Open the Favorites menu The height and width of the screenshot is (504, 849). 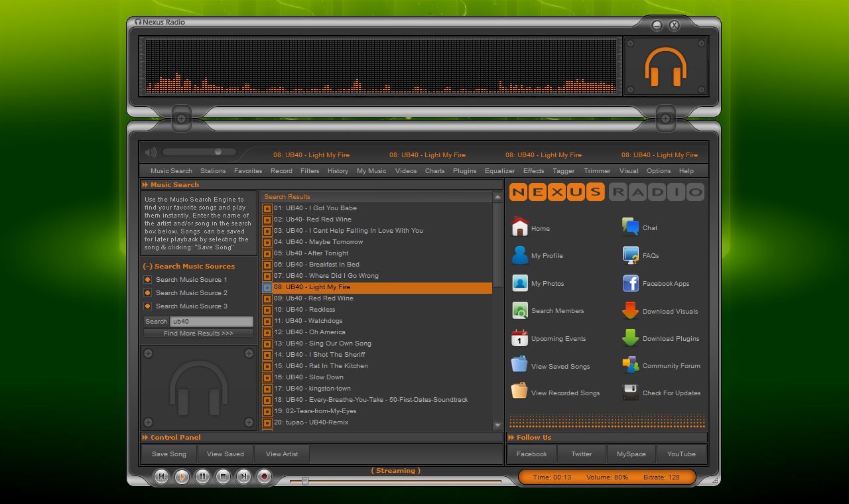click(x=248, y=170)
